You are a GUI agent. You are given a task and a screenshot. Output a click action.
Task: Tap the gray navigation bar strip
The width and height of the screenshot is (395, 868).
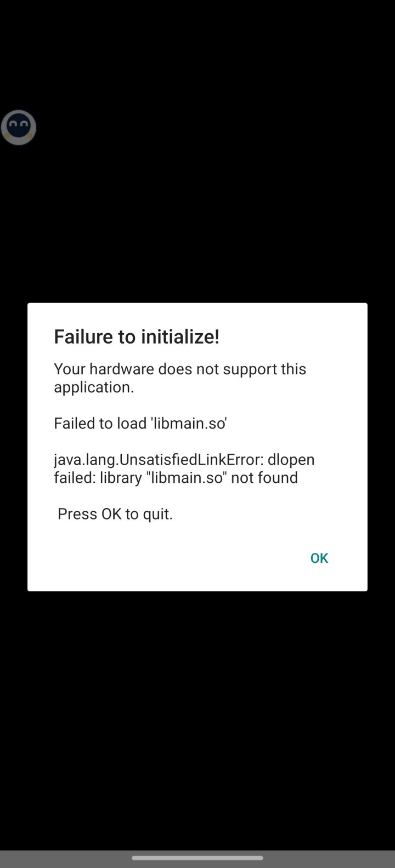pos(198,859)
